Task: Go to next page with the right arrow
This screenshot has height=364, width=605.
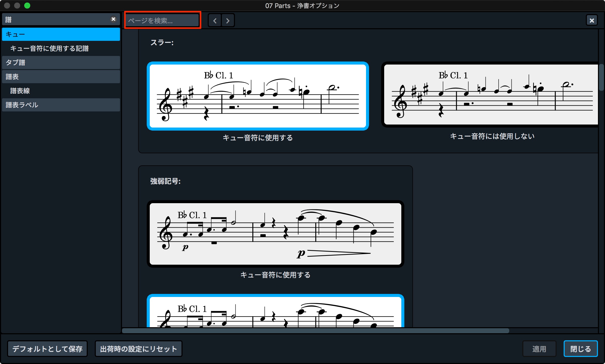Action: 228,20
